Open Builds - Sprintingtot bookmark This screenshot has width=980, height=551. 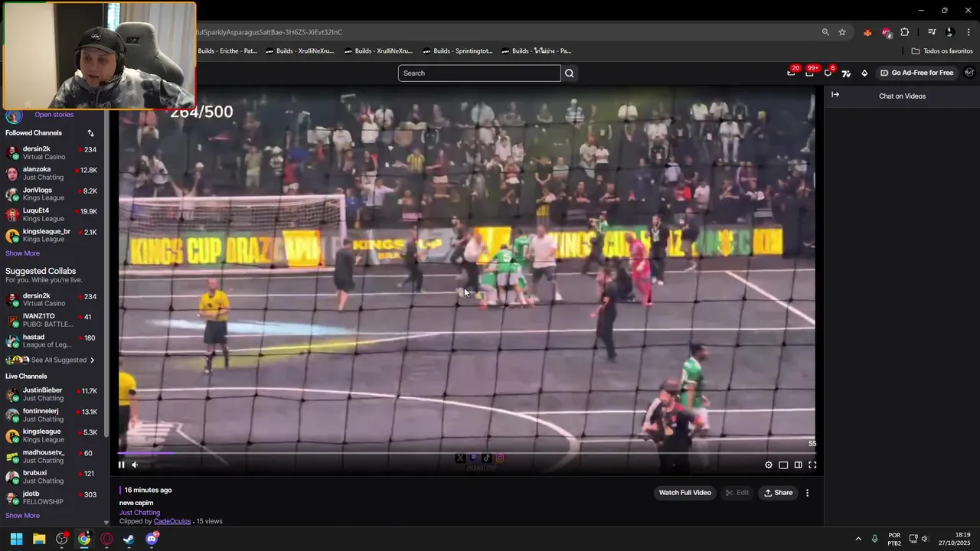457,51
